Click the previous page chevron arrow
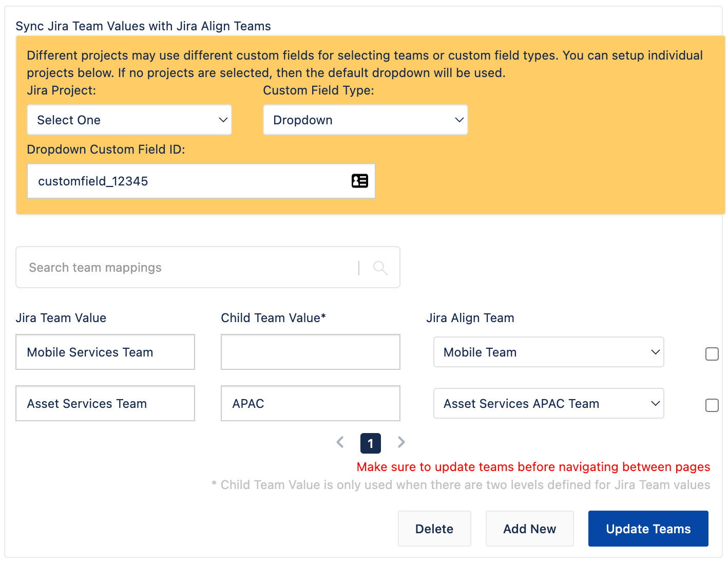This screenshot has width=728, height=562. point(340,442)
